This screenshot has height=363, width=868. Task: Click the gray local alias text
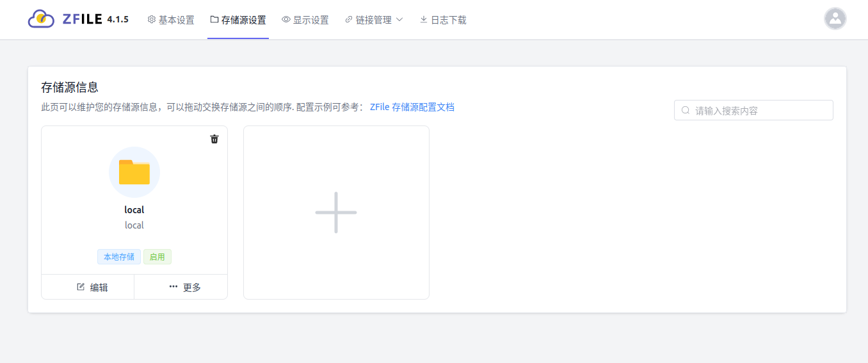134,225
